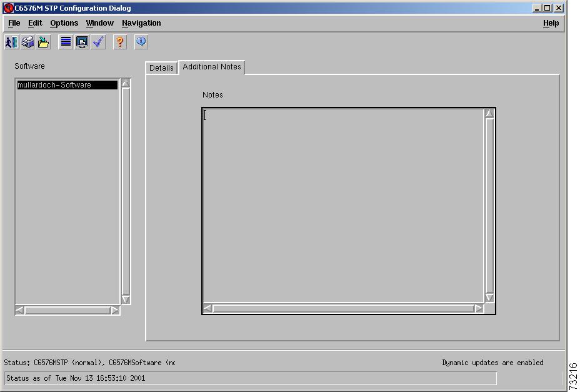Click the 'Status as of Tue Nov 13' field
This screenshot has width=580, height=392.
pyautogui.click(x=251, y=378)
